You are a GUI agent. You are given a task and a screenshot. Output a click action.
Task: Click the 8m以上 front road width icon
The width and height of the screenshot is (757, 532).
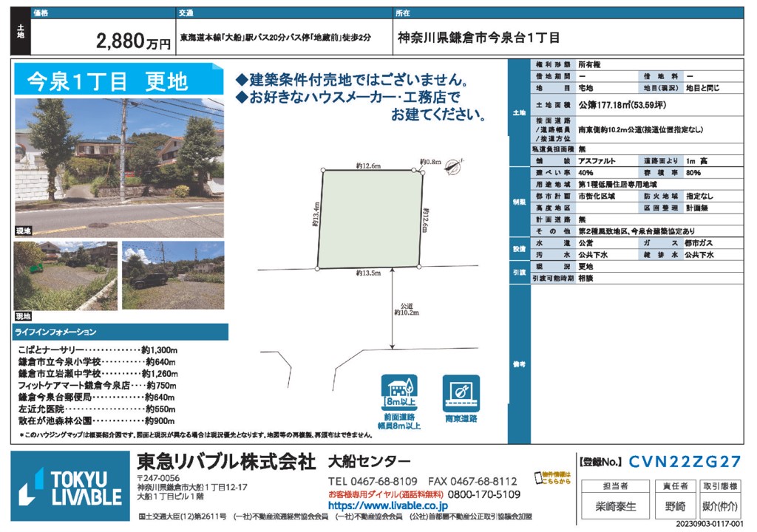[400, 395]
